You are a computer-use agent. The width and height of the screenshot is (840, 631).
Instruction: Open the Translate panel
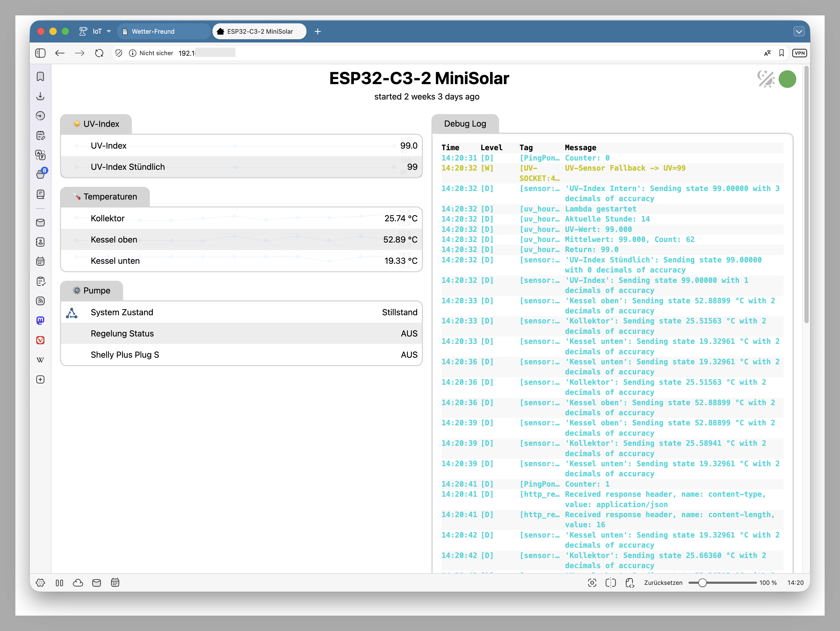[40, 155]
